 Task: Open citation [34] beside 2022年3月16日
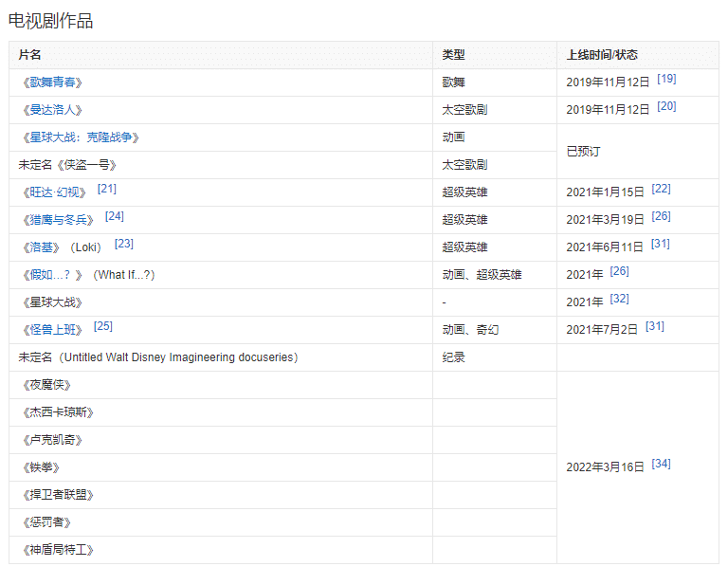[x=661, y=464]
